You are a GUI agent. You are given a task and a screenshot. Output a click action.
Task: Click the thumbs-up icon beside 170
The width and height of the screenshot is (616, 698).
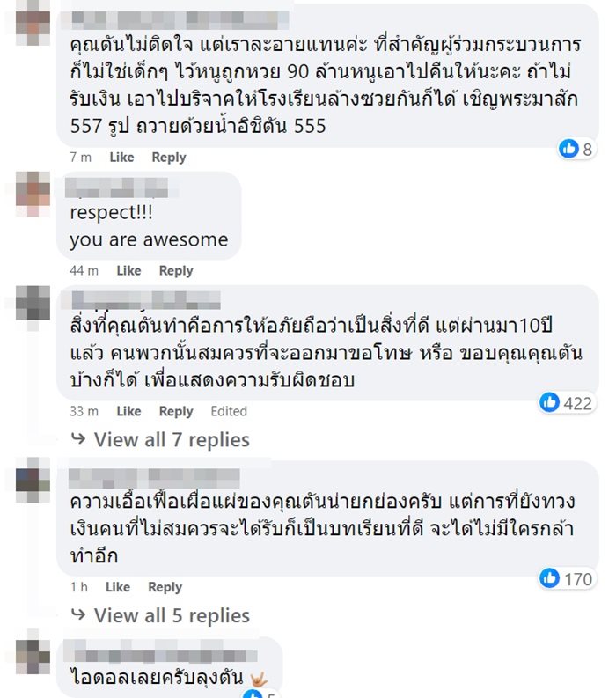coord(551,578)
